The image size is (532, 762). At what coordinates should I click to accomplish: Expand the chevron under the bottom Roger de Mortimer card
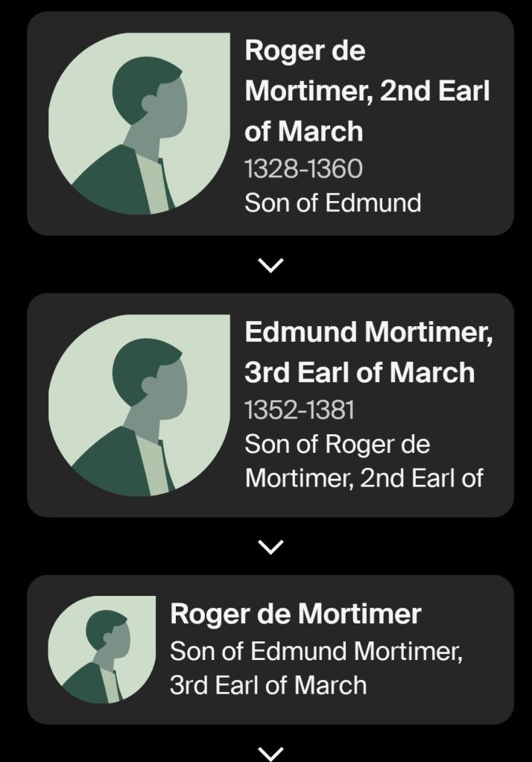tap(270, 753)
